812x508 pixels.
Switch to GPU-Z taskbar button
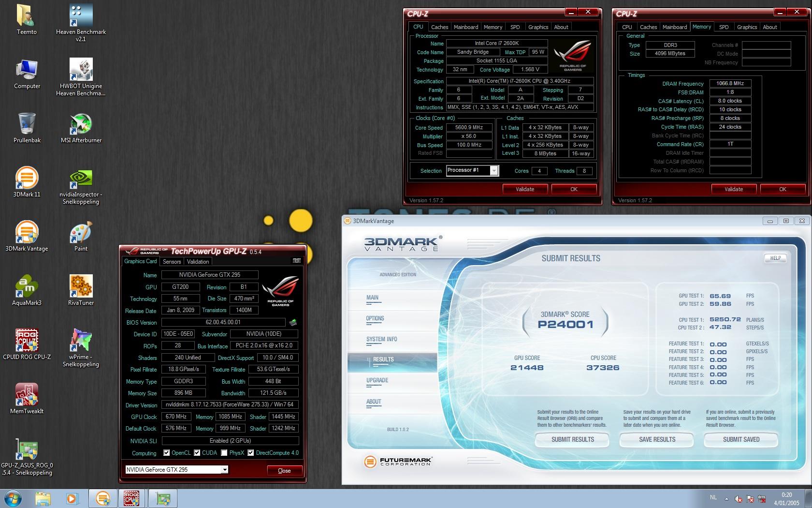[163, 498]
